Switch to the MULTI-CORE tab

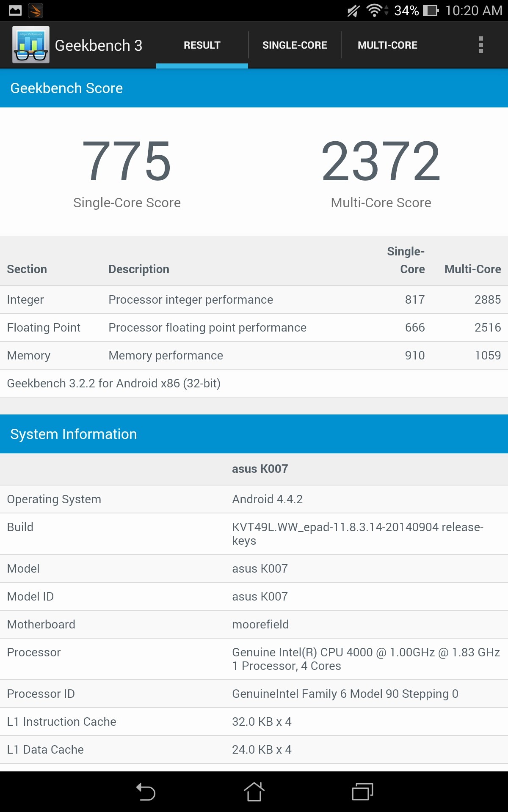pos(387,45)
